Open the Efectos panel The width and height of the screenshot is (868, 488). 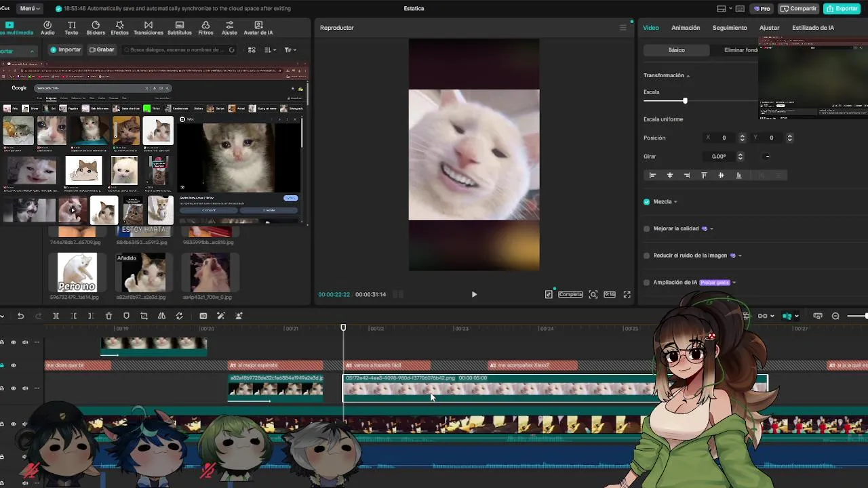point(119,28)
